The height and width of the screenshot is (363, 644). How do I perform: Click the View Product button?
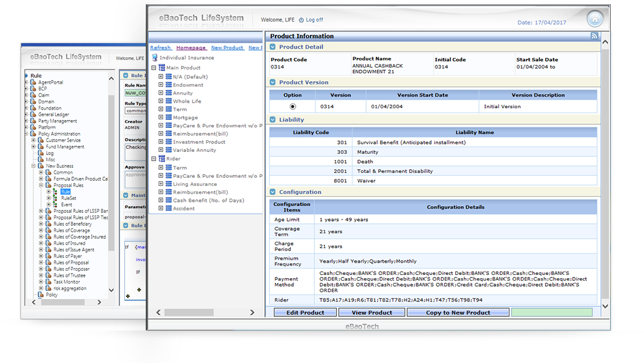(372, 313)
